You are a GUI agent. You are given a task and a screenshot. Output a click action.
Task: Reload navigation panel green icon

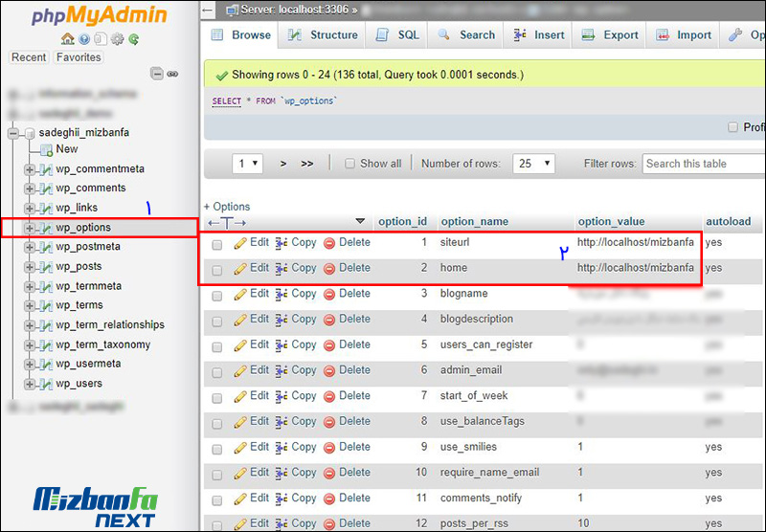coord(134,39)
